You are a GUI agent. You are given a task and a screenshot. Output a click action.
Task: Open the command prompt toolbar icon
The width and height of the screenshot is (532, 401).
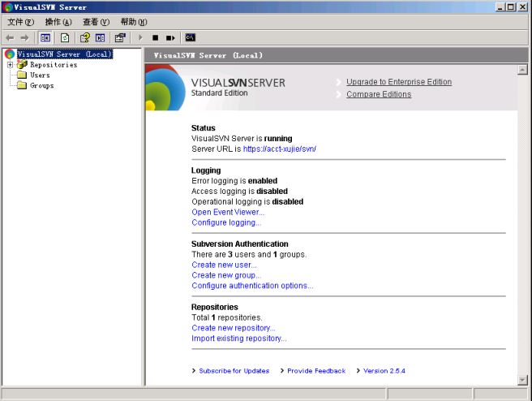tap(191, 37)
